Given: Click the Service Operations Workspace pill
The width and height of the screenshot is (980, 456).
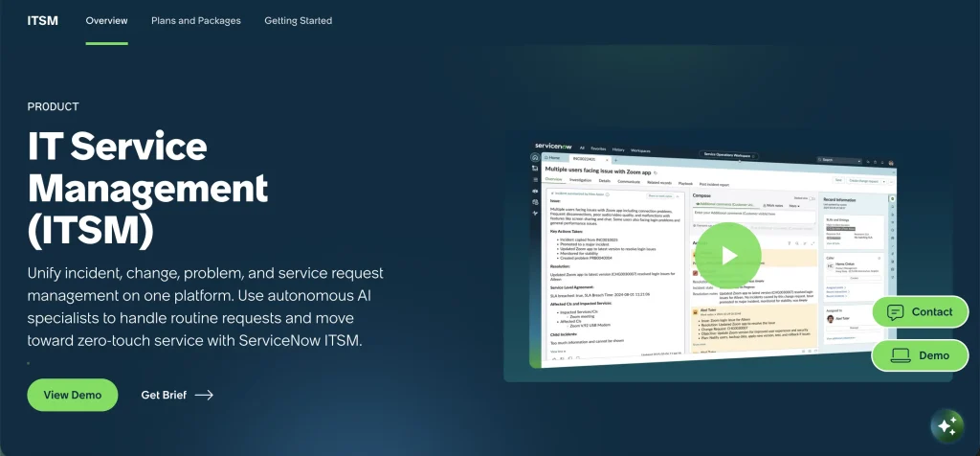Looking at the screenshot, I should click(728, 155).
